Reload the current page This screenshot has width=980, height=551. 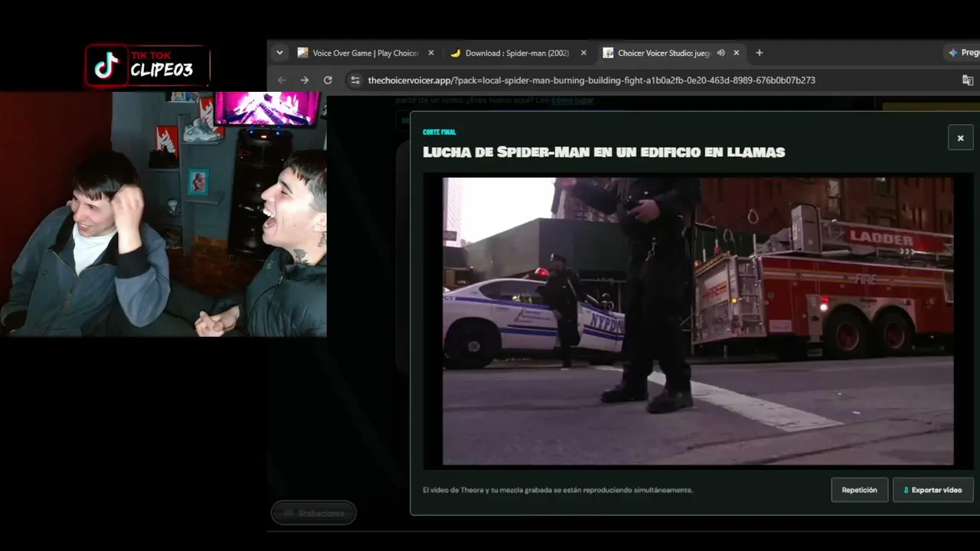[x=328, y=80]
